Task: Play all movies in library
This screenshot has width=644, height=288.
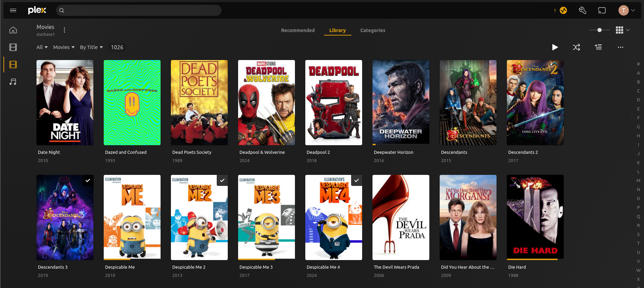Action: (x=555, y=47)
